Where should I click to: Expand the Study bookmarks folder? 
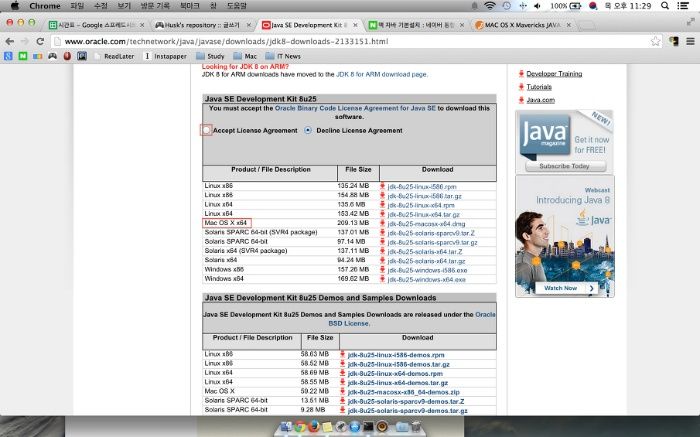[210, 56]
